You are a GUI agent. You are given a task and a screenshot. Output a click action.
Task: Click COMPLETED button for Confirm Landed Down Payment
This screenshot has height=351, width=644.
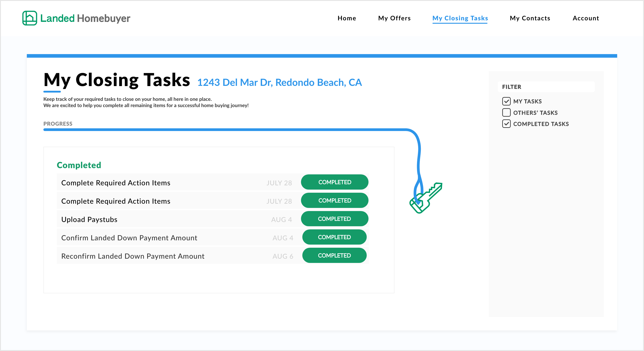(334, 237)
